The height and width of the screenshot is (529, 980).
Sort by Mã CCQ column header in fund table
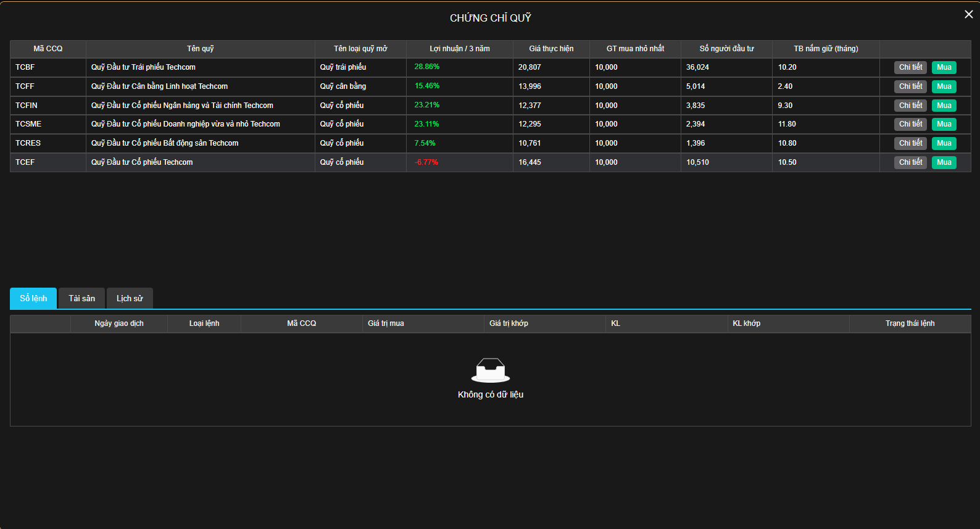coord(48,49)
